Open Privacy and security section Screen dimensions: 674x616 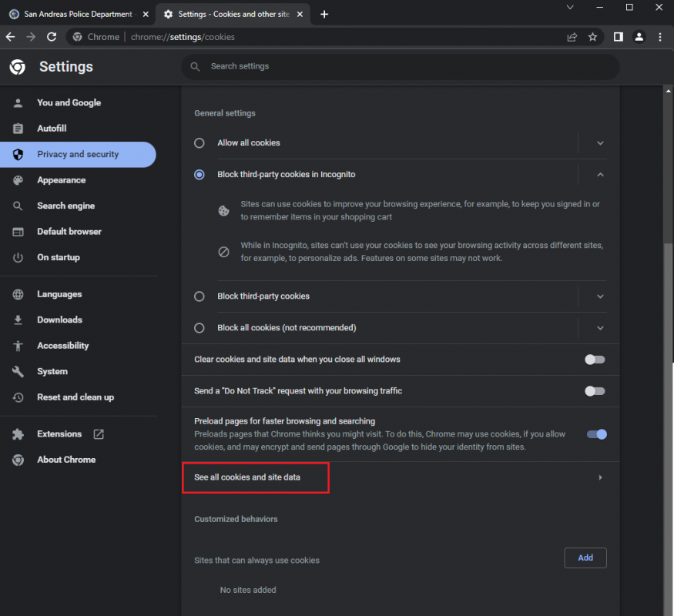(79, 154)
